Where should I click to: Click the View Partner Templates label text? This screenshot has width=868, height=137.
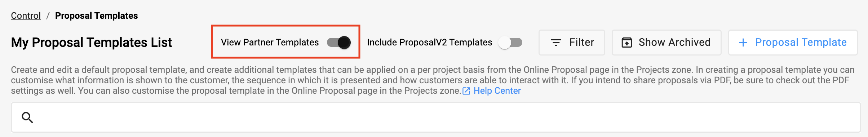(270, 43)
